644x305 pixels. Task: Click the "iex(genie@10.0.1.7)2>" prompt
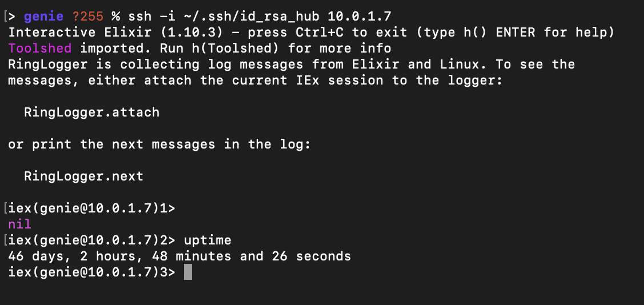pos(91,240)
